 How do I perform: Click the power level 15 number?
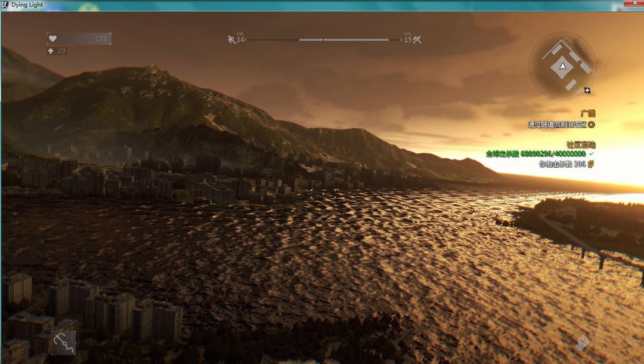pos(408,40)
